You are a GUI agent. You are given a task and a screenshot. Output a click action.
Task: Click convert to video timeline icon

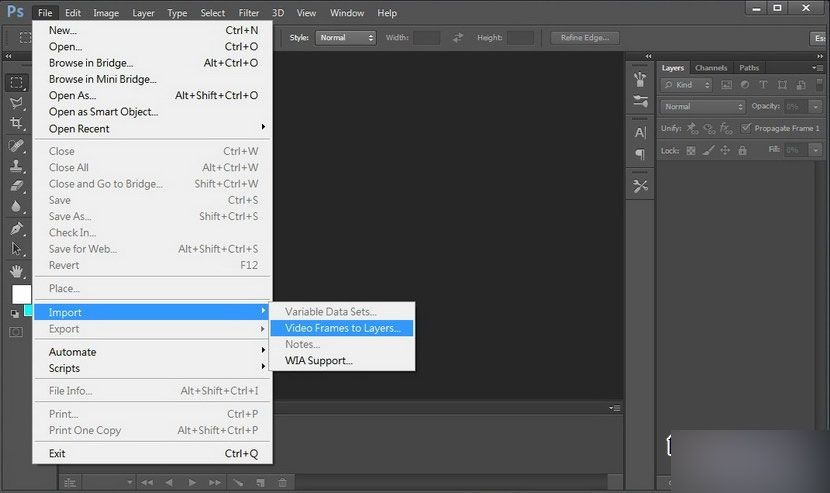(70, 483)
